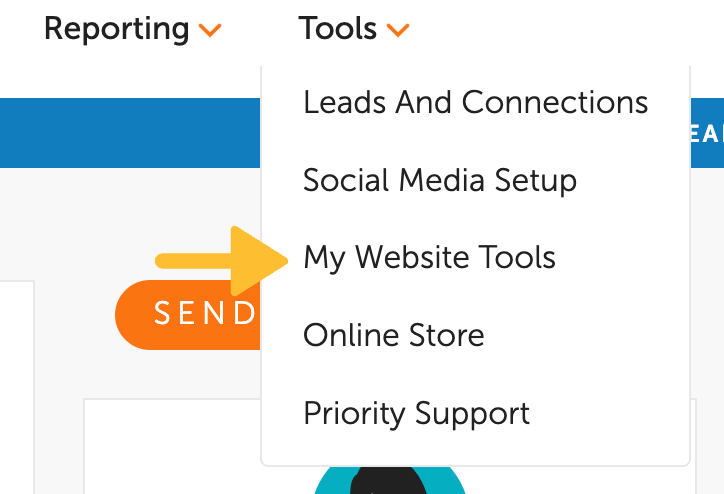
Task: Collapse the Tools menu via its orange chevron
Action: tap(398, 31)
